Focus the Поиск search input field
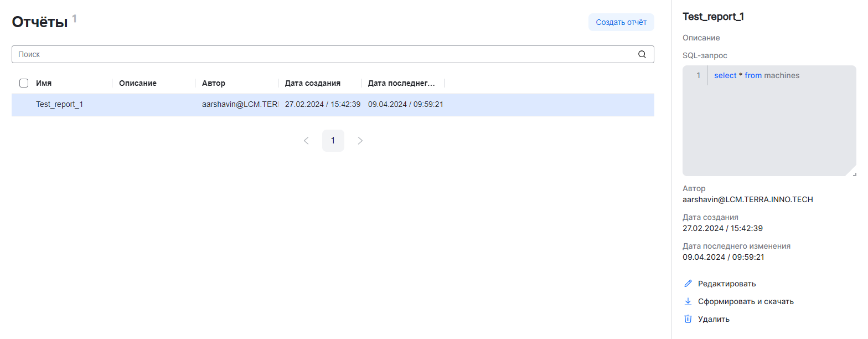Screen dimensions: 868x339 [x=321, y=54]
